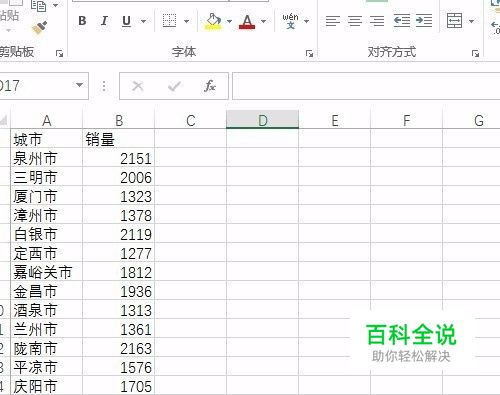The height and width of the screenshot is (395, 500).
Task: Click into the formula bar
Action: [366, 86]
